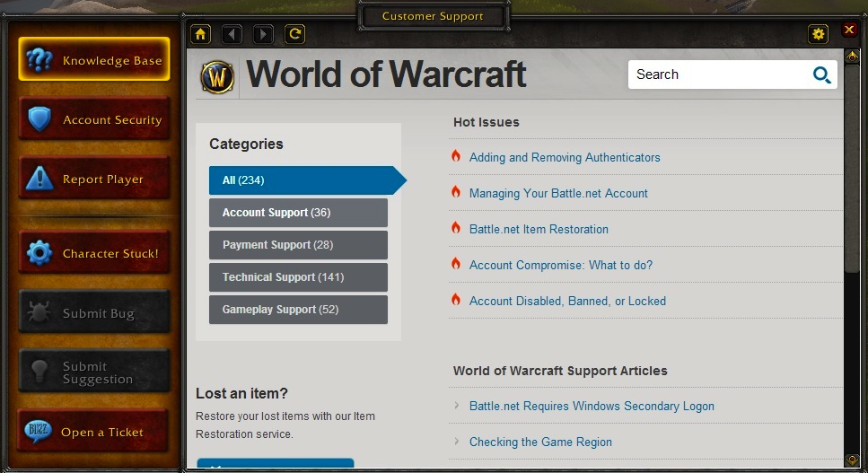Click flame icon beside Managing Your Battle.net Account
The height and width of the screenshot is (473, 868).
[456, 192]
